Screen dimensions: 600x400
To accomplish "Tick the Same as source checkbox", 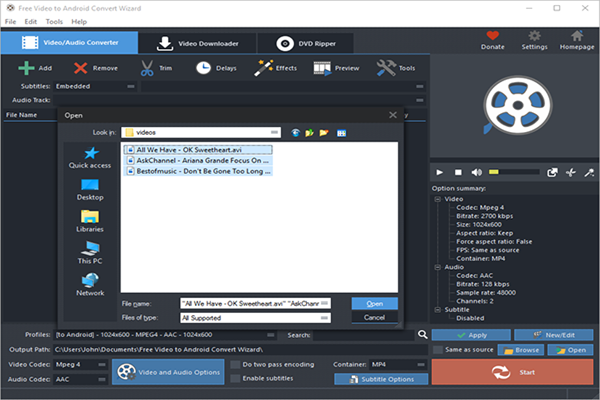I will coord(438,350).
